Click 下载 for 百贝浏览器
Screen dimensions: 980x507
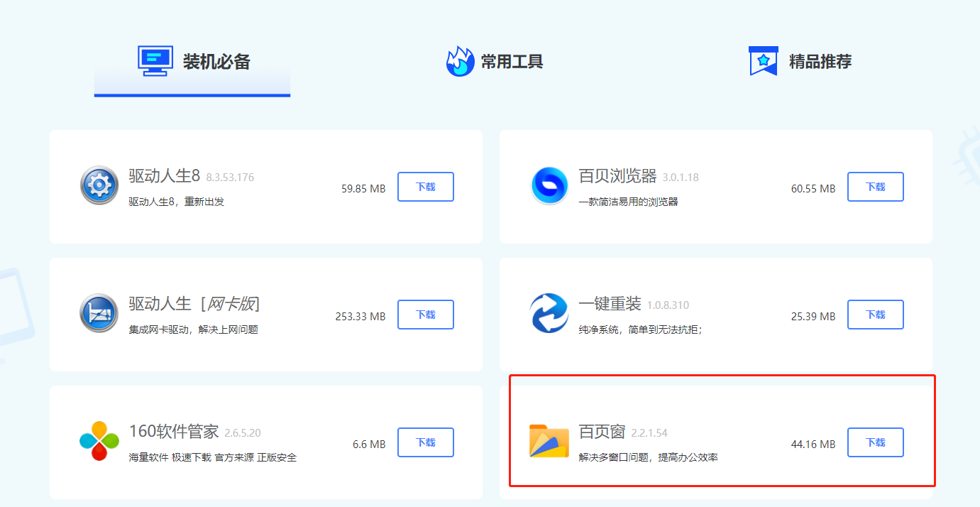[876, 187]
